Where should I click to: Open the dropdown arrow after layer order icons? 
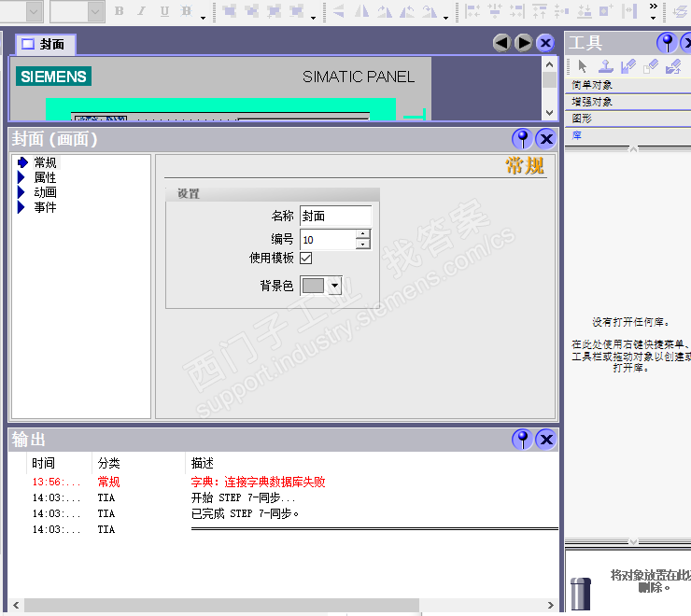(314, 18)
